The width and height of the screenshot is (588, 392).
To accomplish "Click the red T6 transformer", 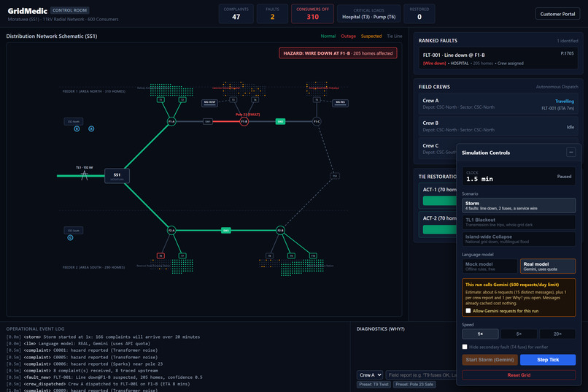I will [x=160, y=255].
